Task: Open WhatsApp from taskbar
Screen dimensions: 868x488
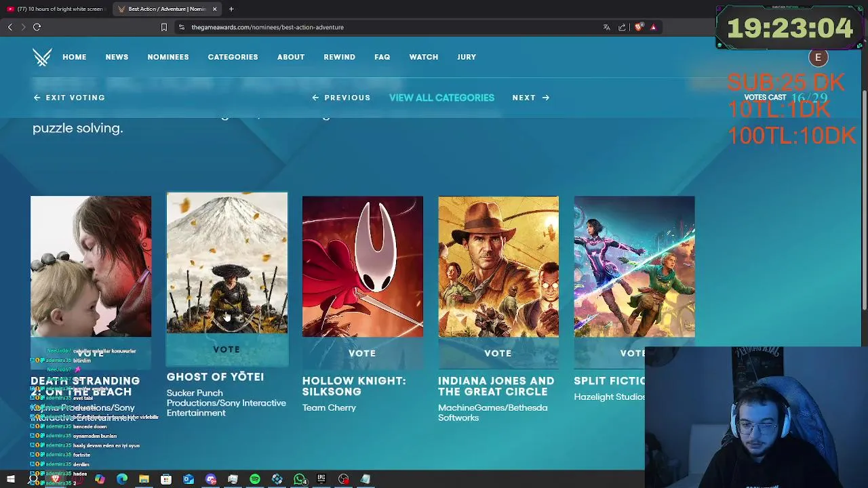Action: pyautogui.click(x=300, y=479)
